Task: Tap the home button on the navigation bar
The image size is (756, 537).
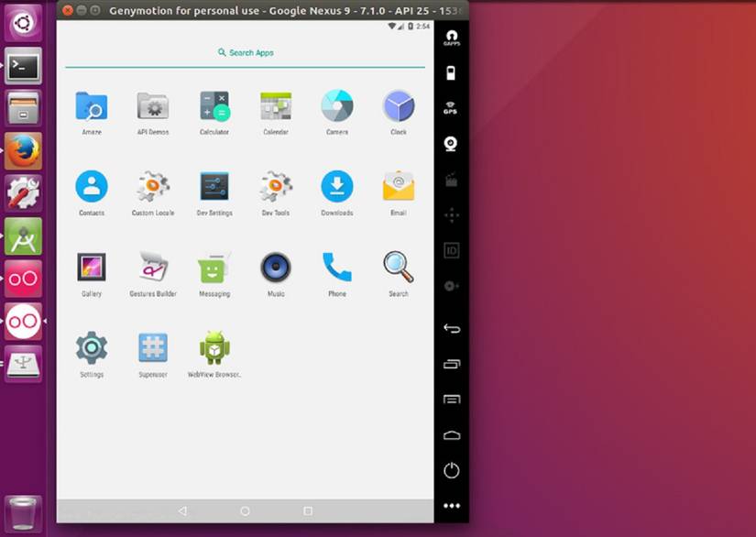Action: (245, 510)
